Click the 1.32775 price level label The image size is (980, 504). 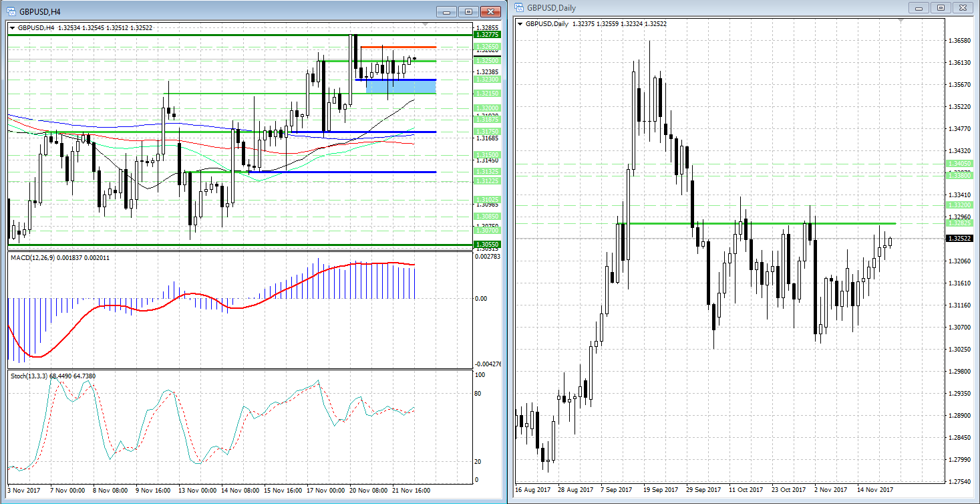pyautogui.click(x=486, y=34)
